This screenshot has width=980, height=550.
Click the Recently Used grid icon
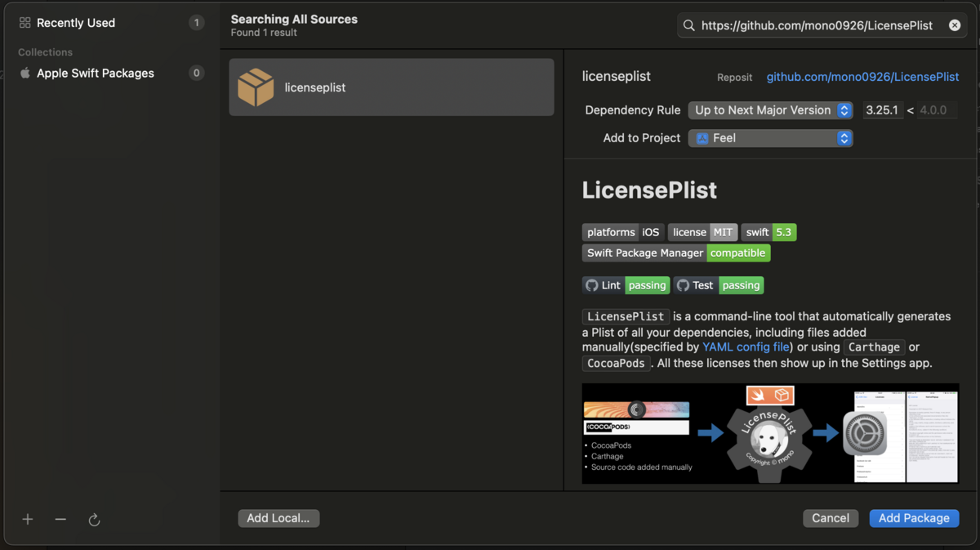pos(24,23)
